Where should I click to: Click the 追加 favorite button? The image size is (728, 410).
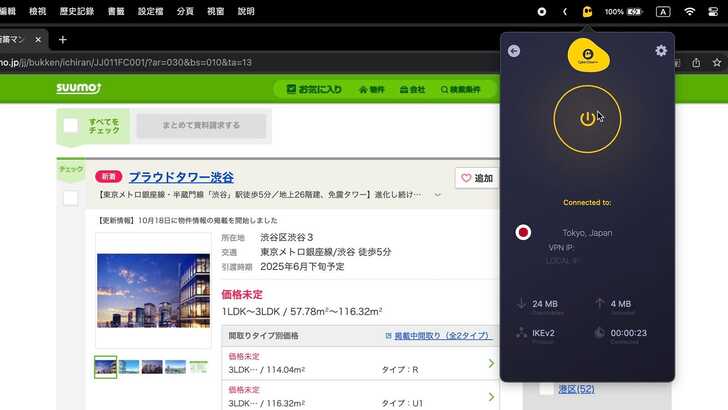tap(476, 178)
